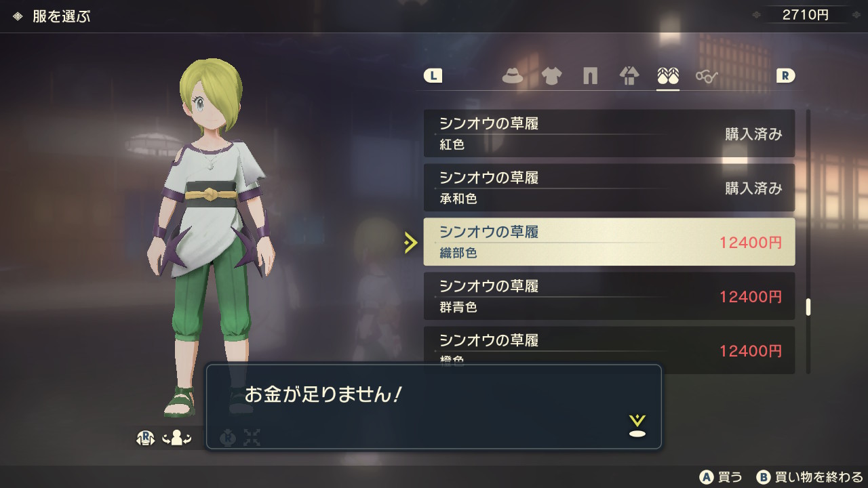Select the shirt category icon
This screenshot has height=488, width=868.
[551, 76]
